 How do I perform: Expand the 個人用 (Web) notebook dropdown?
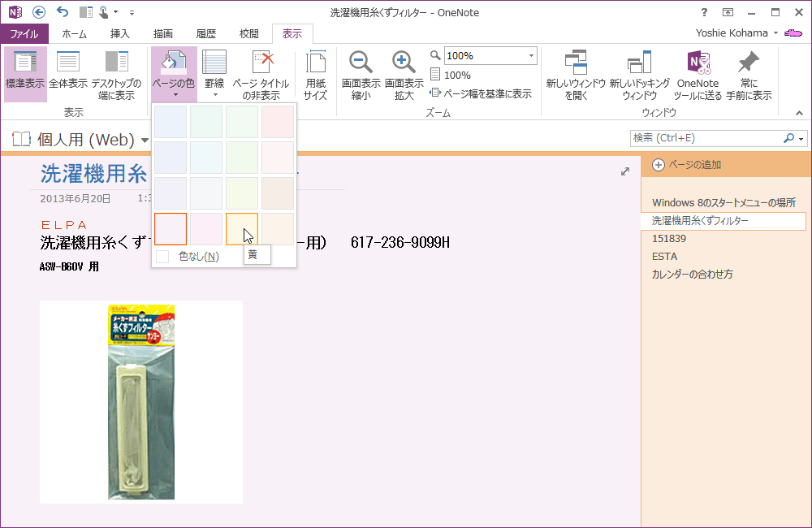coord(145,140)
